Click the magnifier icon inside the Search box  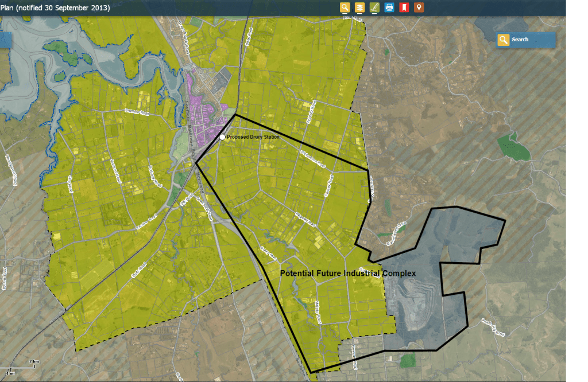click(504, 40)
